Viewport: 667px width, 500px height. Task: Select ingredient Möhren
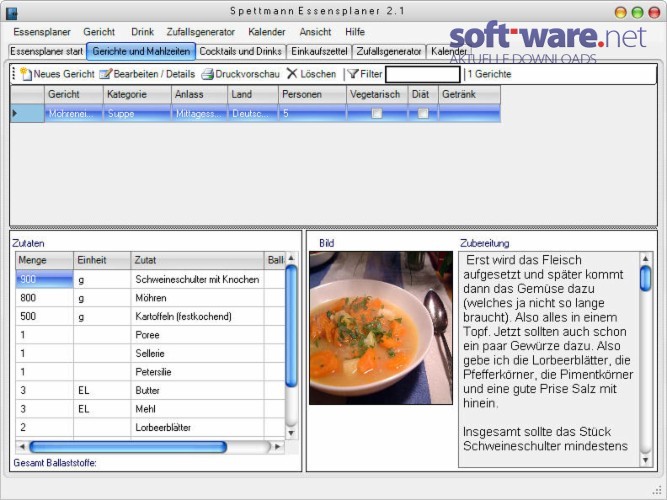pyautogui.click(x=197, y=298)
